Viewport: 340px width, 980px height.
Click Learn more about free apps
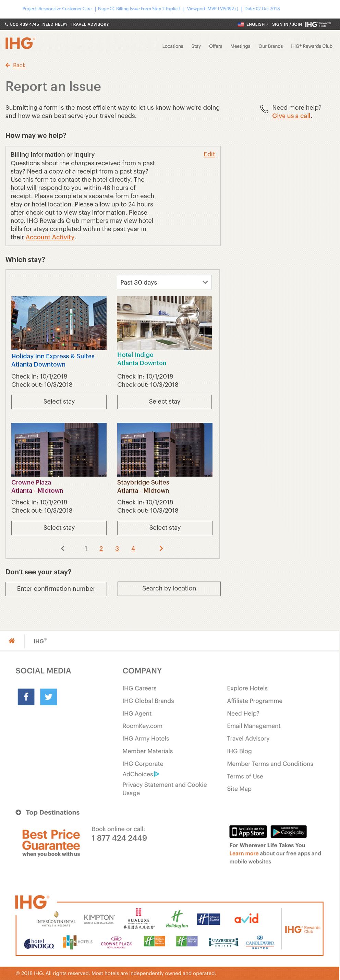(244, 853)
